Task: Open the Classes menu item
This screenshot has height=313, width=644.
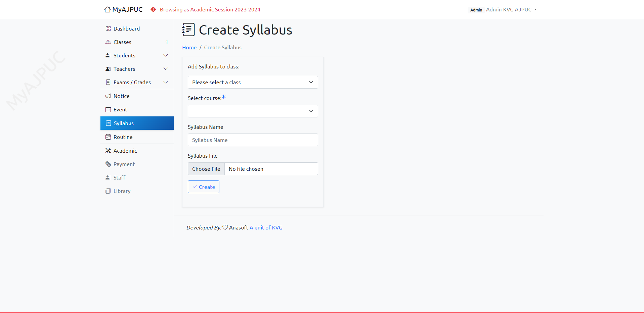Action: (x=137, y=42)
